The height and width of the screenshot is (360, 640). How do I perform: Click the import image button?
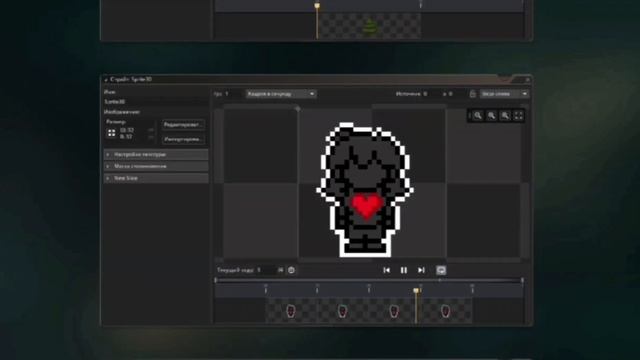(x=183, y=139)
